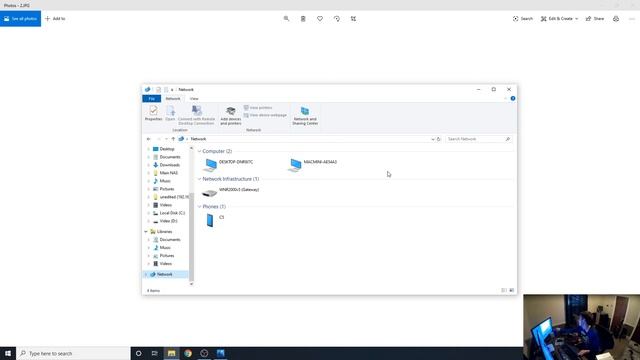Collapse the Phones (1) group
This screenshot has height=360, width=640.
tap(200, 207)
